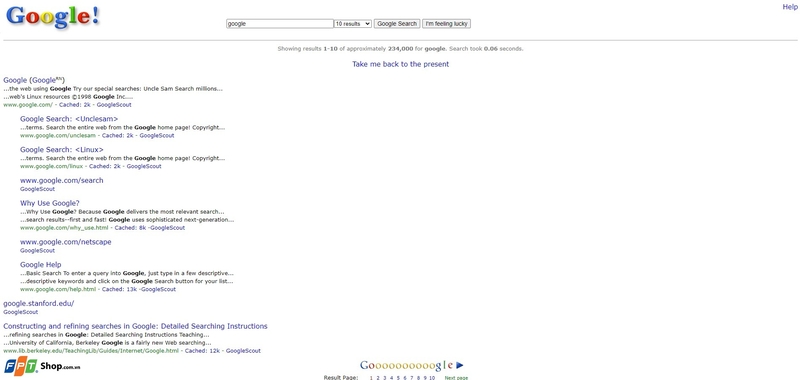Open the 'Google Help' result
Screen dimensions: 800x380
point(40,265)
